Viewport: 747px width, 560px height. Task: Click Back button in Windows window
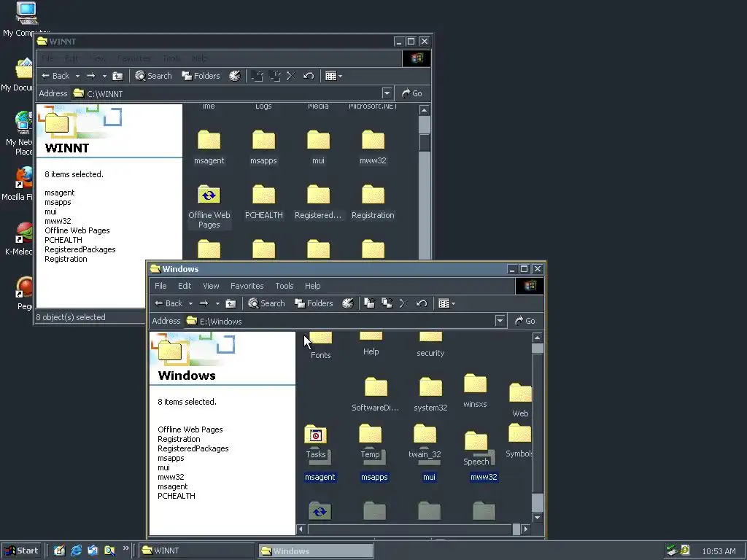click(x=169, y=303)
